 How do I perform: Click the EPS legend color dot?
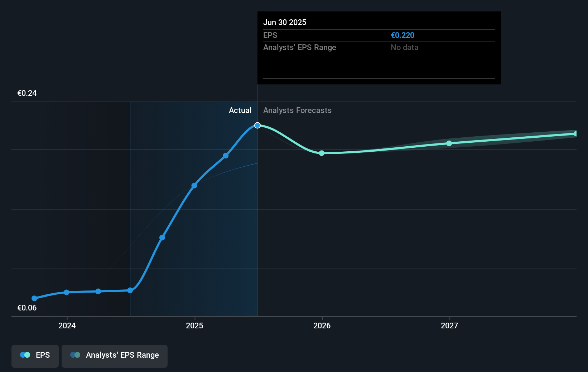pyautogui.click(x=24, y=355)
